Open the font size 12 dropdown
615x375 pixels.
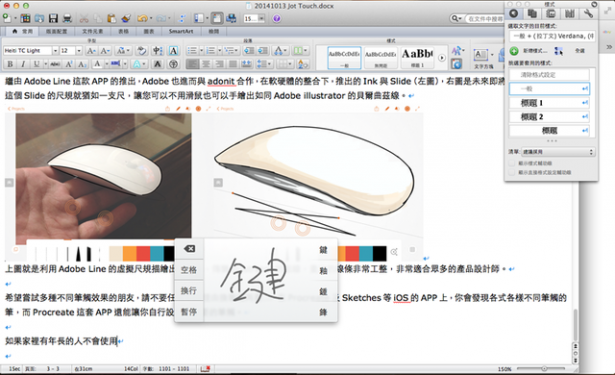(79, 51)
